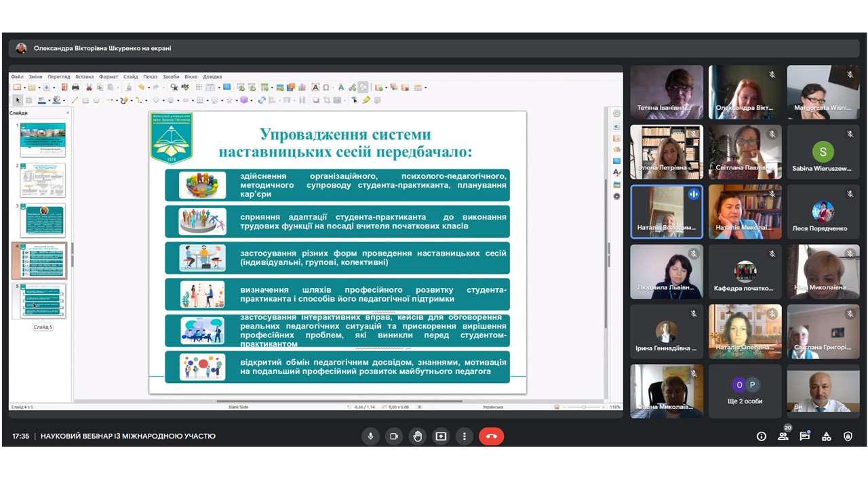Turn off the camera in Meet
The image size is (868, 488).
[394, 436]
